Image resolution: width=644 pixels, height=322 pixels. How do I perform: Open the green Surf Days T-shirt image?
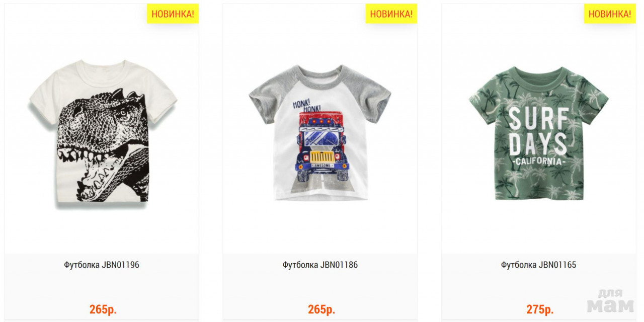[538, 133]
